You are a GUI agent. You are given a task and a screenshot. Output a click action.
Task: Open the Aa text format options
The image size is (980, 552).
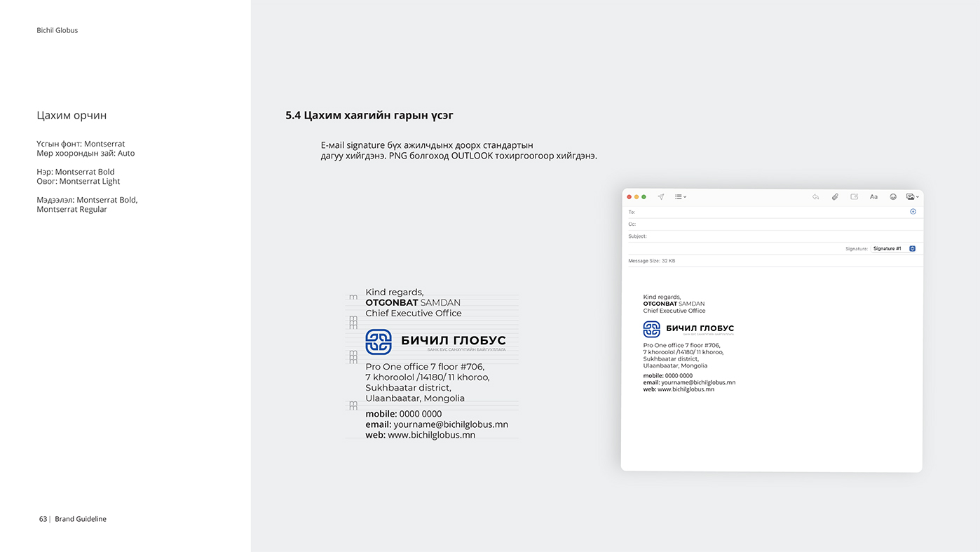point(873,197)
